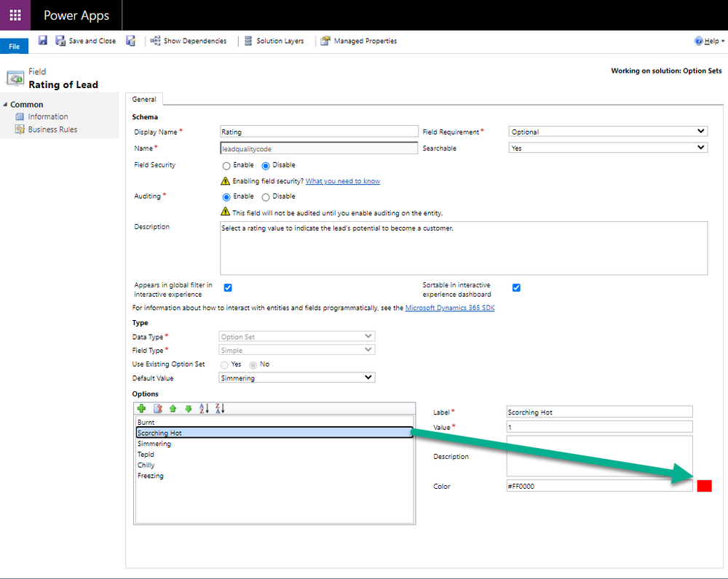This screenshot has height=579, width=728.
Task: Select Disable for Field Security
Action: tap(266, 165)
